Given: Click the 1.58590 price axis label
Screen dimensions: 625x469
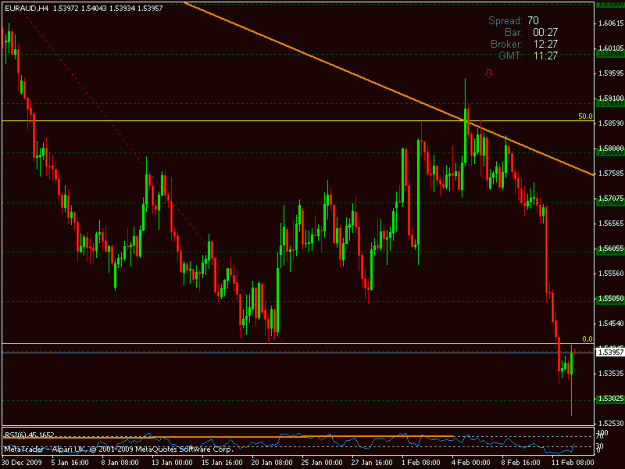Looking at the screenshot, I should coord(610,123).
